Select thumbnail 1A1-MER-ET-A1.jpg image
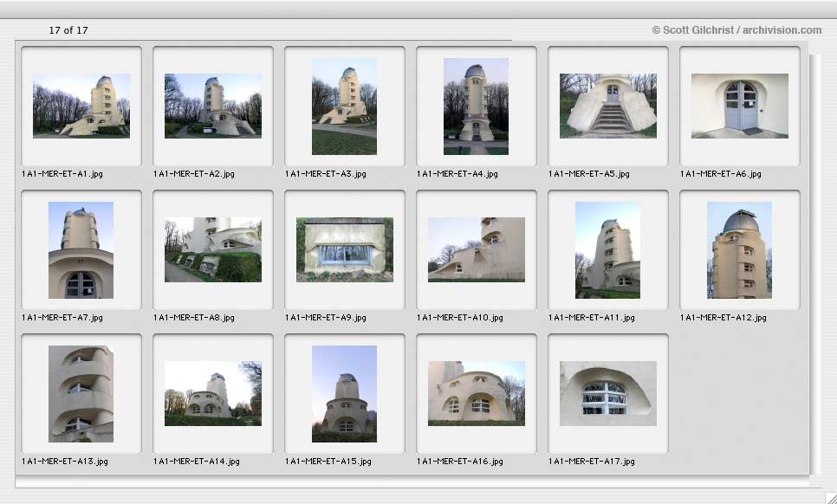837x504 pixels. tap(81, 107)
